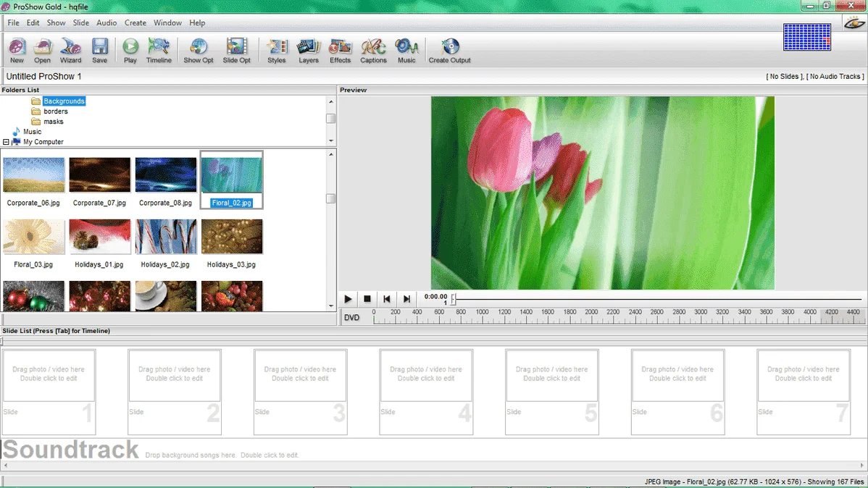
Task: Click the My Computer icon in folder tree
Action: pyautogui.click(x=16, y=142)
